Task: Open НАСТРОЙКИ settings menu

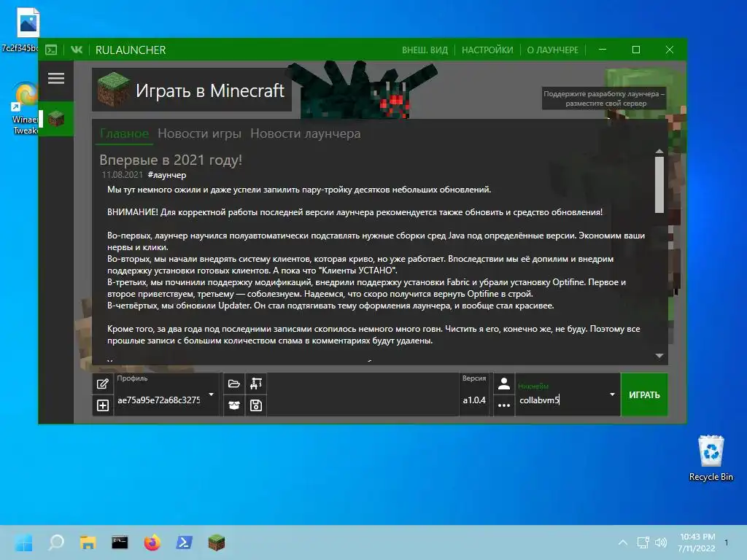Action: point(487,50)
